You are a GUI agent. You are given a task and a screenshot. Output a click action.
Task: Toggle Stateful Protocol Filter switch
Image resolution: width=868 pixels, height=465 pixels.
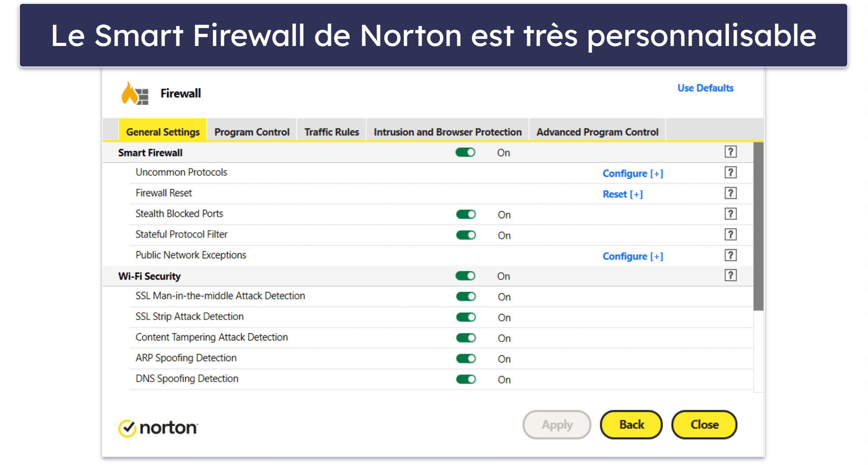tap(466, 235)
